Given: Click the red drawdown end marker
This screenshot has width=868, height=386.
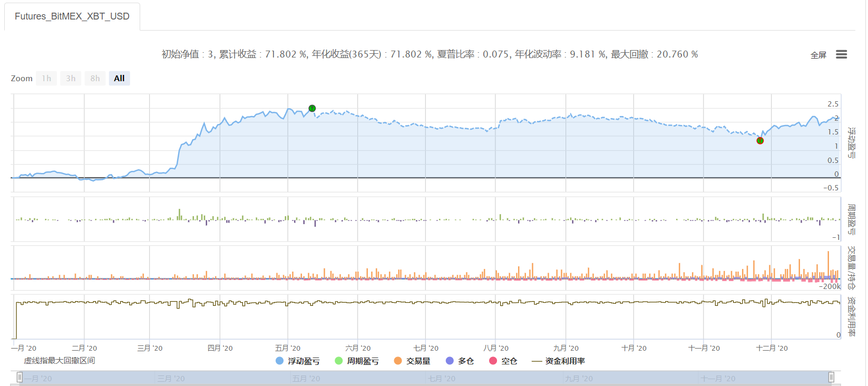Looking at the screenshot, I should 760,141.
